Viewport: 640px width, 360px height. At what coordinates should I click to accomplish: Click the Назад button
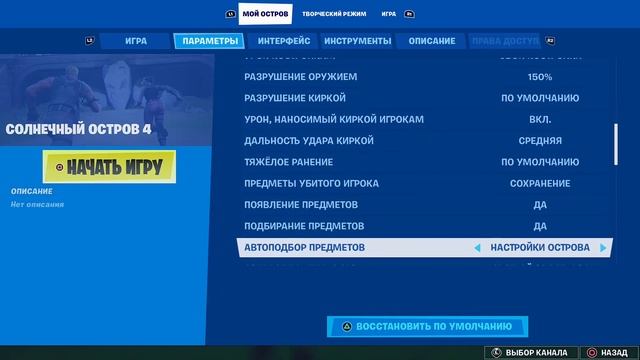(609, 353)
